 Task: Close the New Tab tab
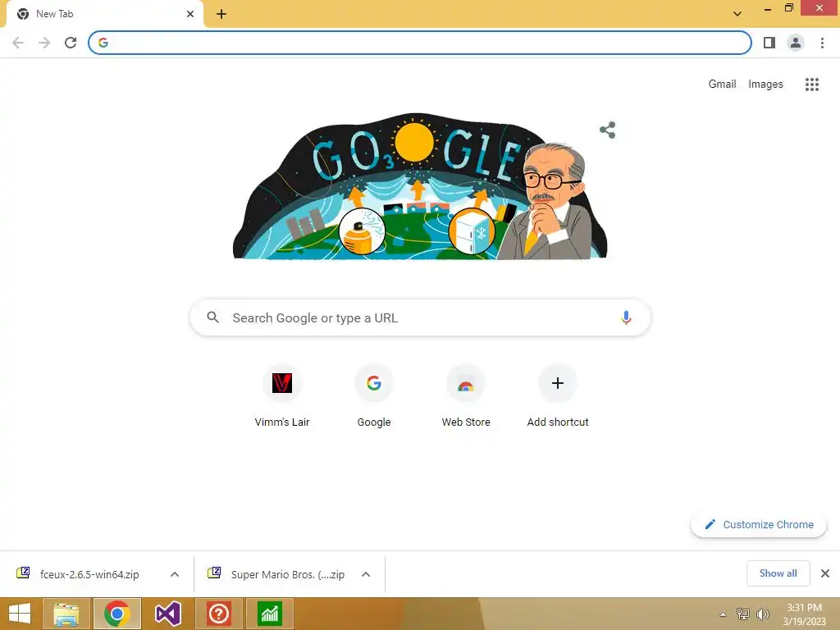point(190,14)
